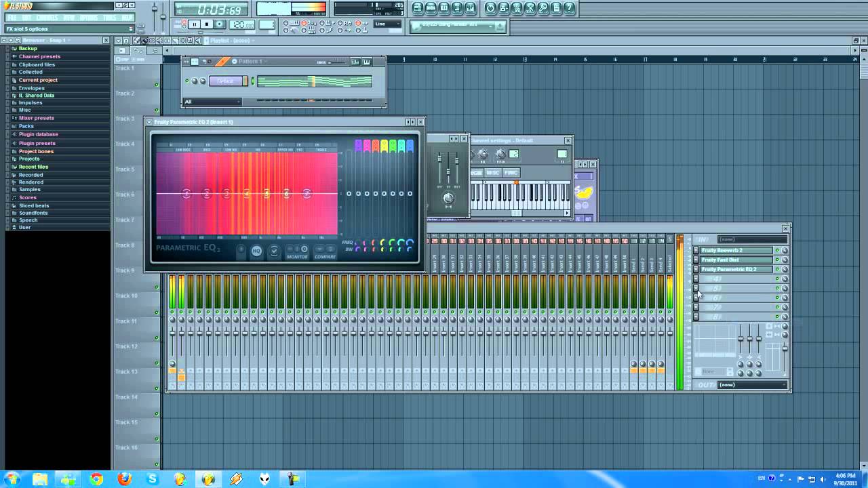Click the purple band 1 color token
The width and height of the screenshot is (868, 488).
[358, 145]
